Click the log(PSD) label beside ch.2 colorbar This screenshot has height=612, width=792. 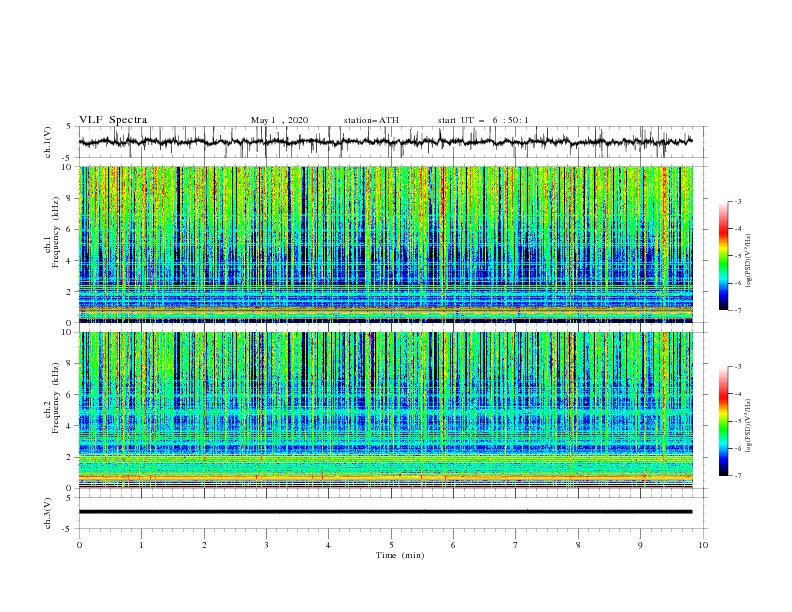[x=750, y=426]
